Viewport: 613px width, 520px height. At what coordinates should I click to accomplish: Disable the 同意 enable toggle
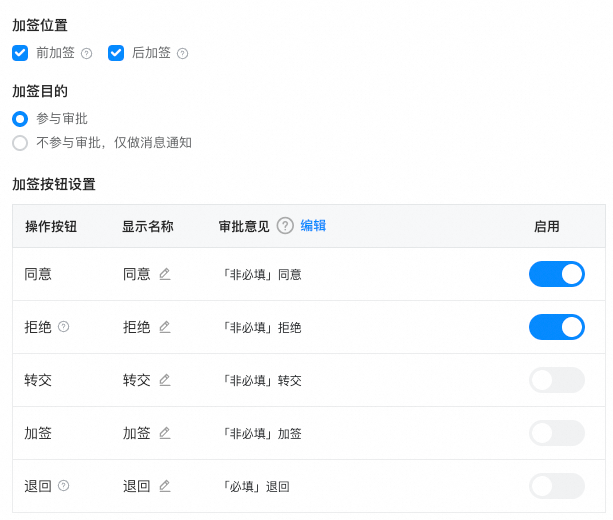pos(557,274)
